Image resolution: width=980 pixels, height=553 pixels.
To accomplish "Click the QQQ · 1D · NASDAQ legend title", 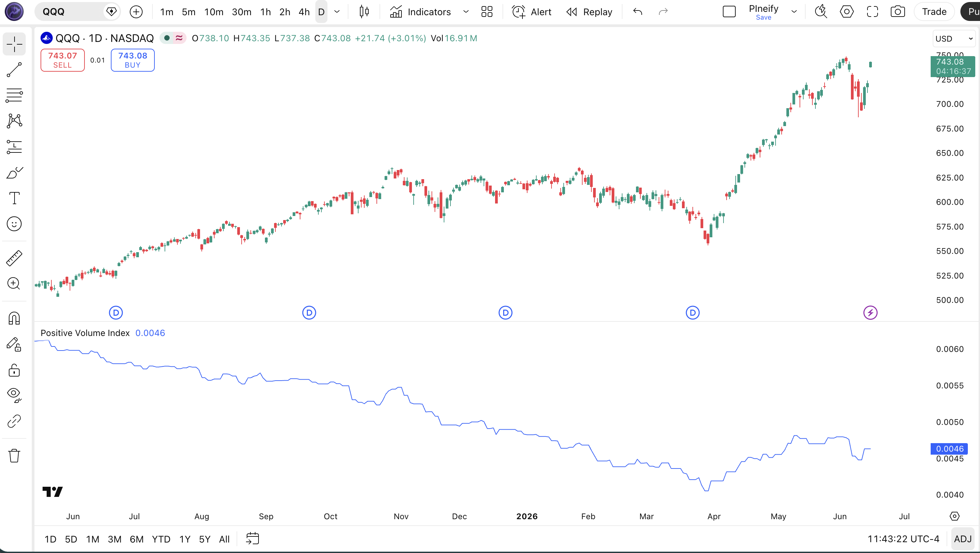I will [105, 38].
